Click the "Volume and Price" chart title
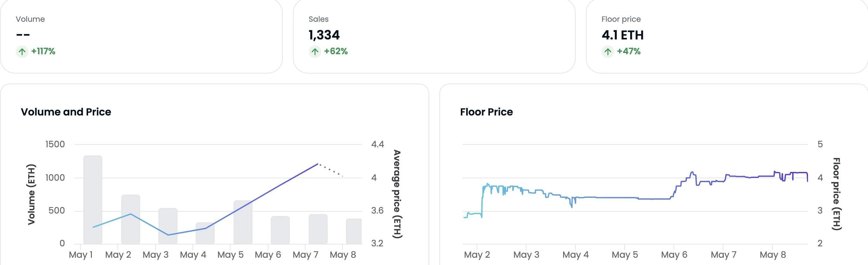The image size is (868, 265). pyautogui.click(x=66, y=112)
